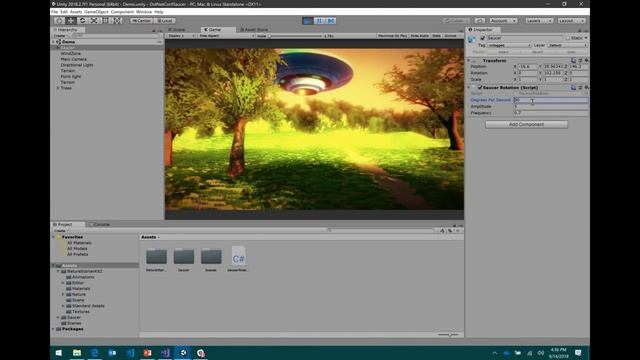This screenshot has height=360, width=640.
Task: Open Saucer Rotation script preset icon
Action: tap(580, 87)
